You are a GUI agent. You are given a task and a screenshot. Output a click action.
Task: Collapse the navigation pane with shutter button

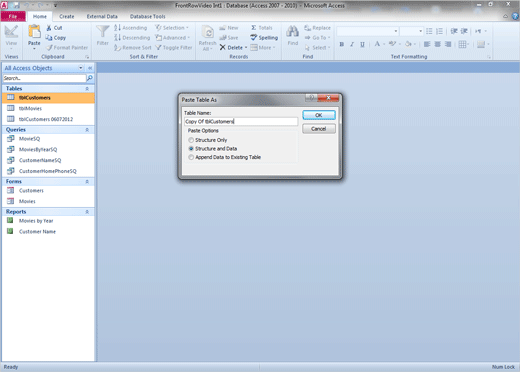[x=90, y=68]
